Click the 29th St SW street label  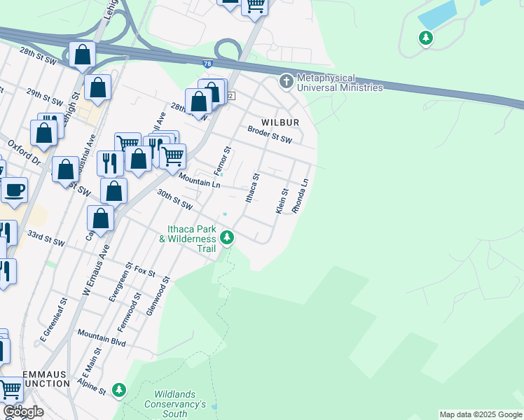[45, 97]
